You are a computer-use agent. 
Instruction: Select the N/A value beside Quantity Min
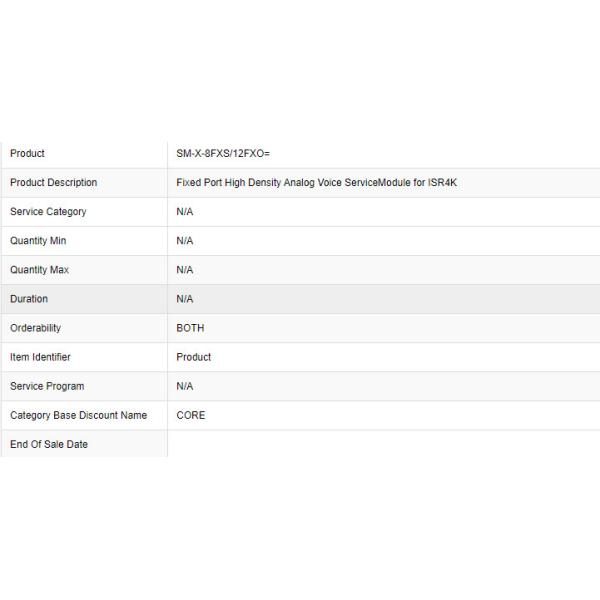click(x=185, y=241)
